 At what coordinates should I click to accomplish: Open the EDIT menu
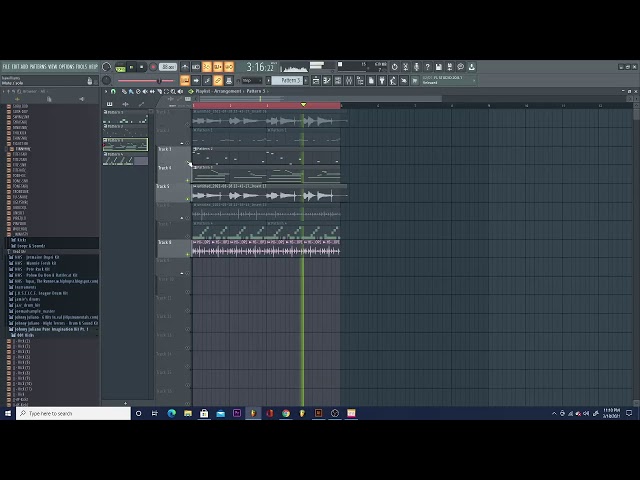[x=16, y=67]
